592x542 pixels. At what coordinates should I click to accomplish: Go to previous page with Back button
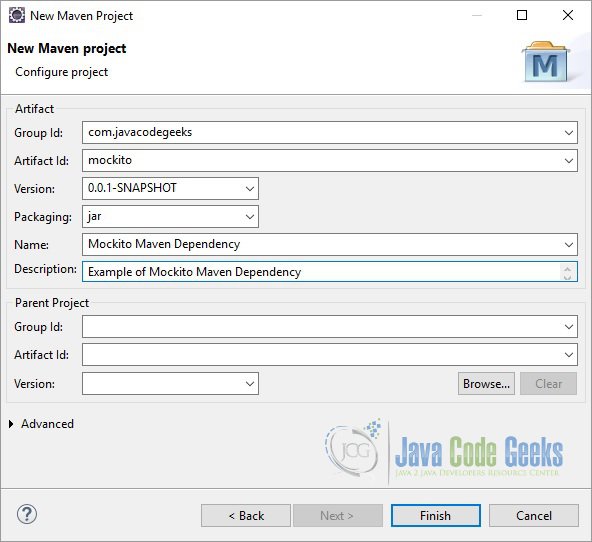click(x=246, y=515)
